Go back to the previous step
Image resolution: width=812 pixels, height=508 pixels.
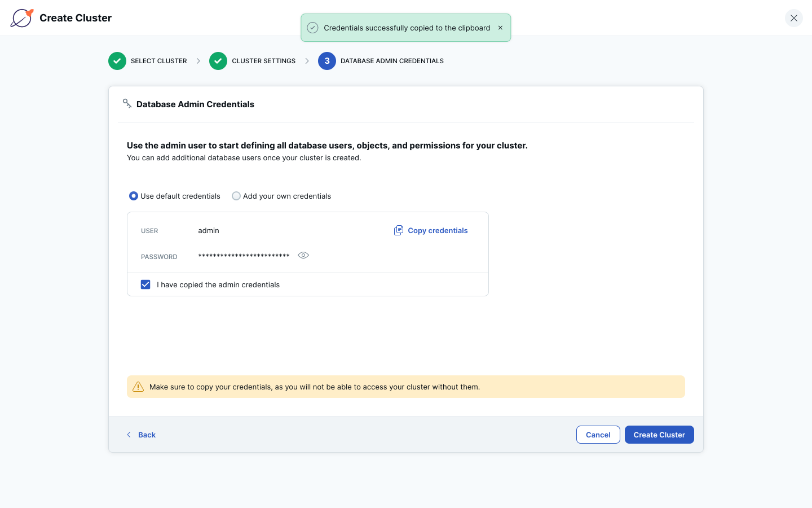click(x=142, y=435)
